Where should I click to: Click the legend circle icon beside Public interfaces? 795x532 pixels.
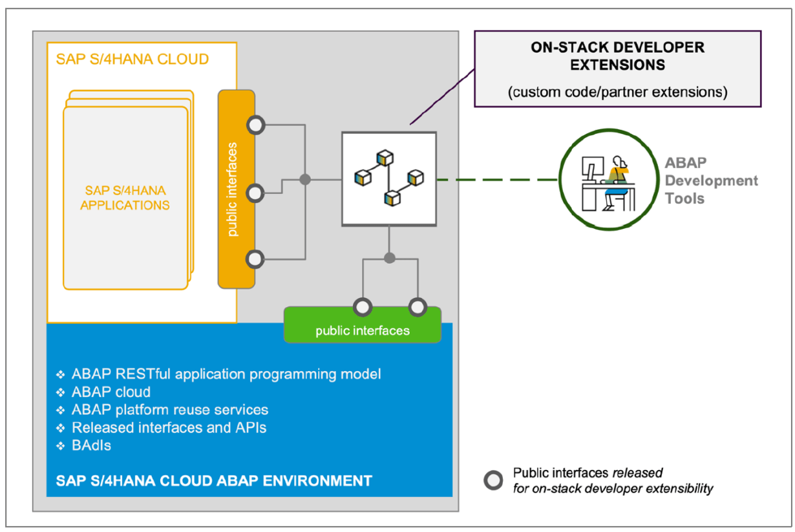(x=494, y=480)
